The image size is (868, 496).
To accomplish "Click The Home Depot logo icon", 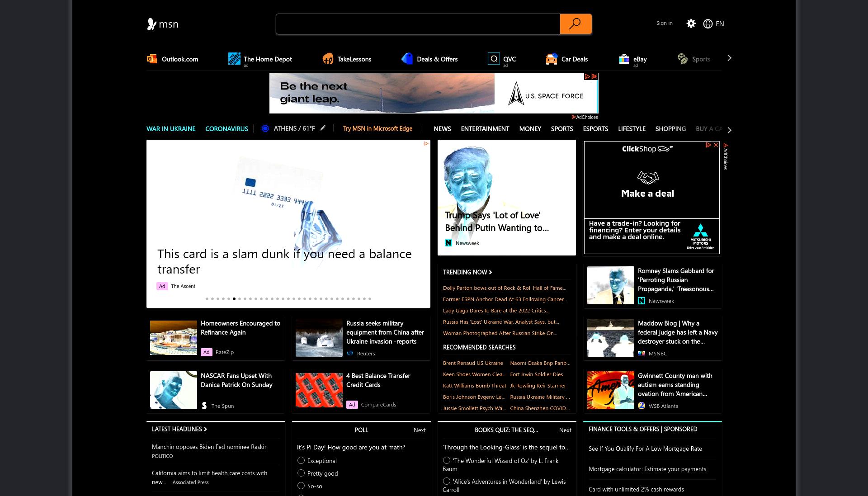I will tap(234, 59).
